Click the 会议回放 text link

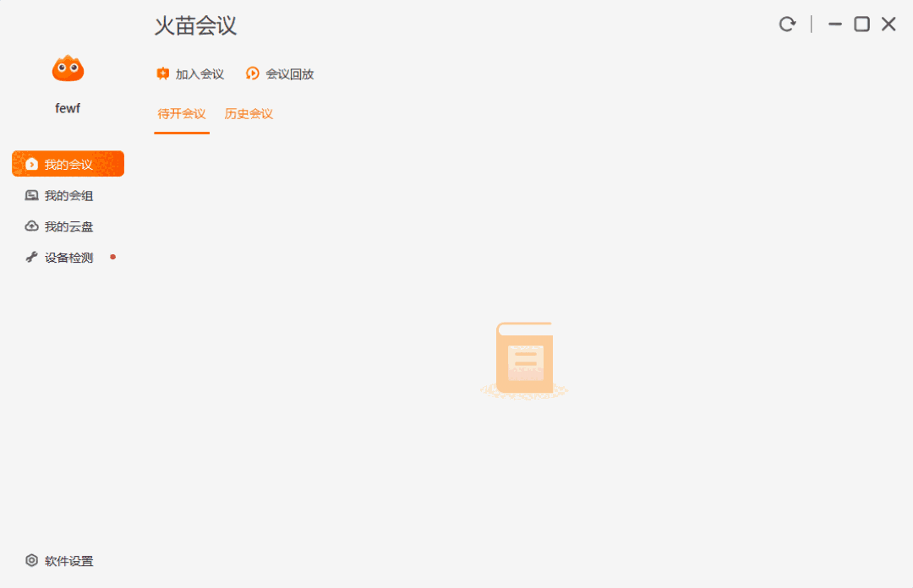[x=289, y=73]
